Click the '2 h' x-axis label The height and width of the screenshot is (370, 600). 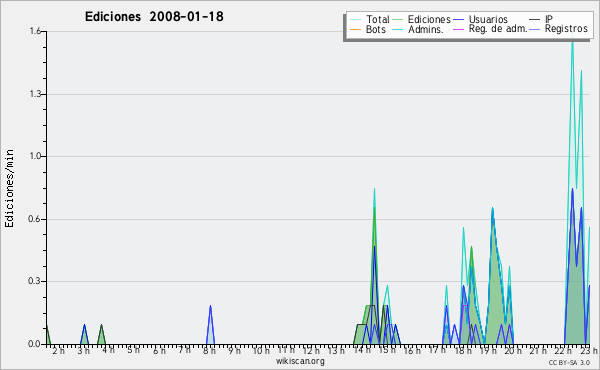point(59,350)
